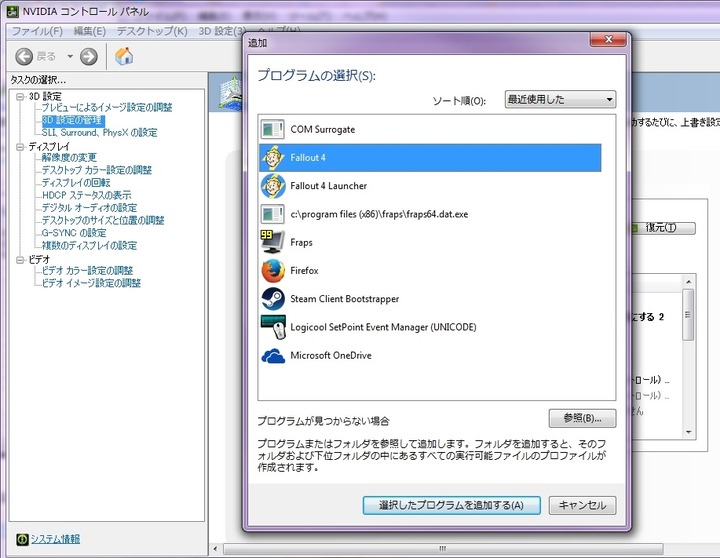Image resolution: width=720 pixels, height=558 pixels.
Task: Click the back arrow button in toolbar
Action: pos(24,56)
